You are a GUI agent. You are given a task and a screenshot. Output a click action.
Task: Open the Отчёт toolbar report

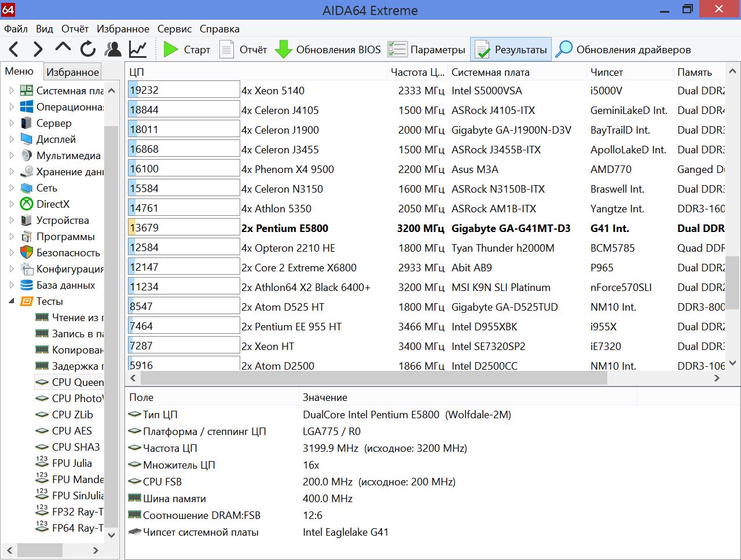point(244,50)
